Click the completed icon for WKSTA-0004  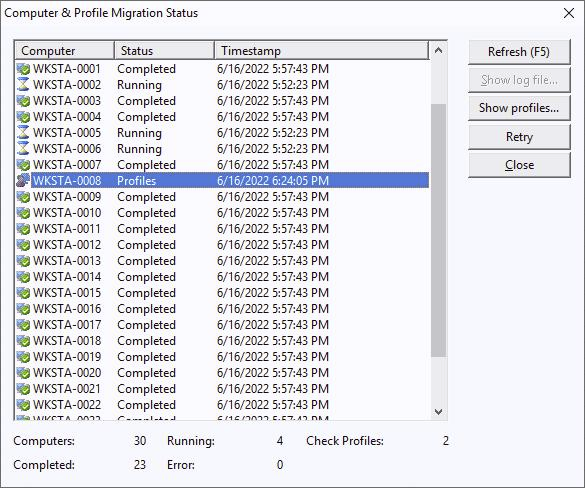23,117
